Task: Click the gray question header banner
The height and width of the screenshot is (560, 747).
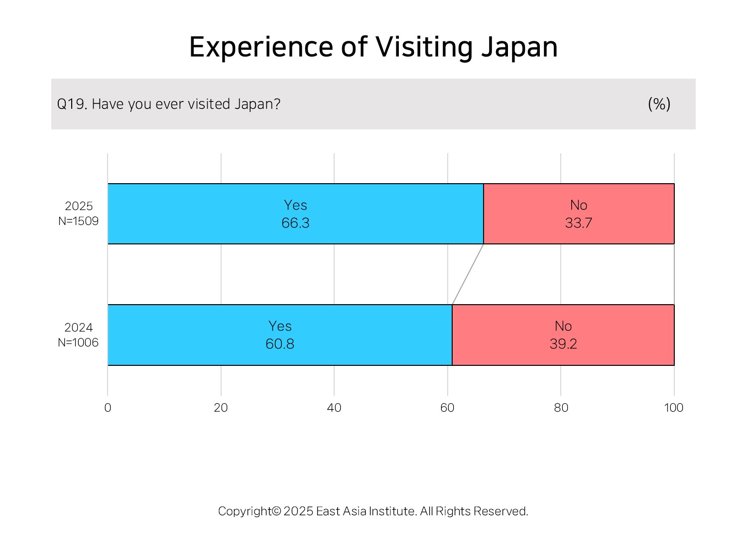Action: (373, 104)
